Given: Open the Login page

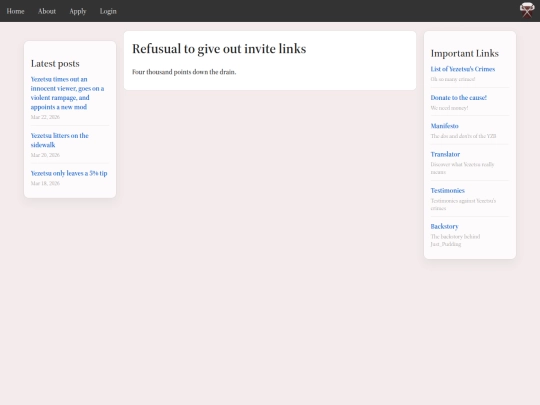Looking at the screenshot, I should tap(108, 11).
